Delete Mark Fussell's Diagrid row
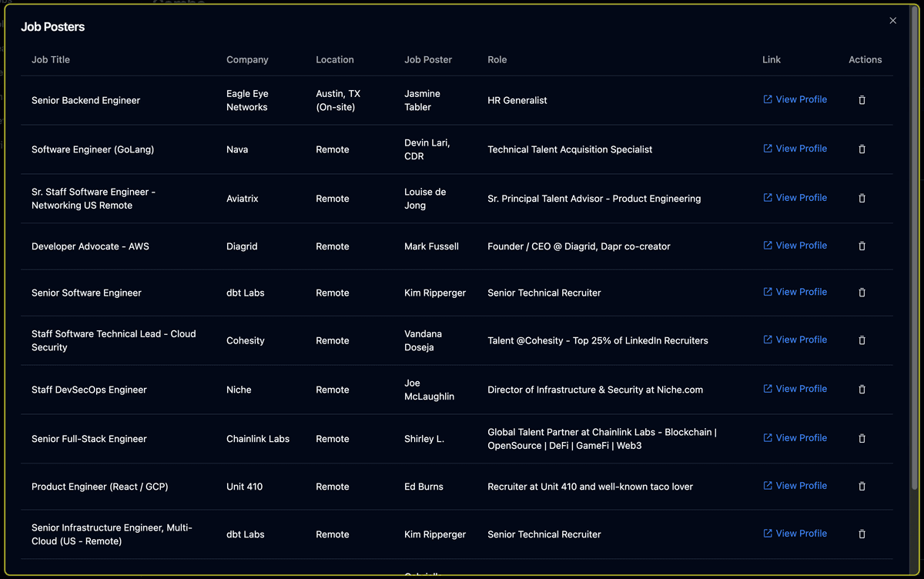The width and height of the screenshot is (924, 579). coord(862,246)
